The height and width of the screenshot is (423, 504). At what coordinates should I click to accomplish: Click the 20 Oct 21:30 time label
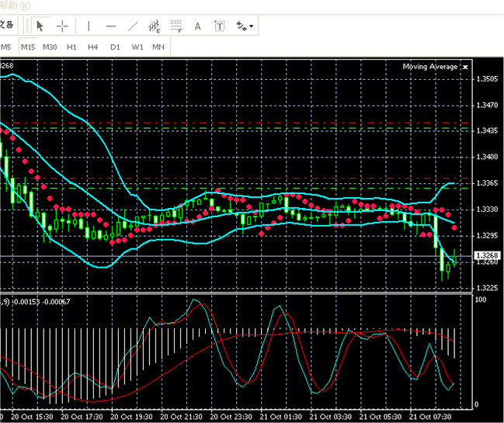(181, 417)
